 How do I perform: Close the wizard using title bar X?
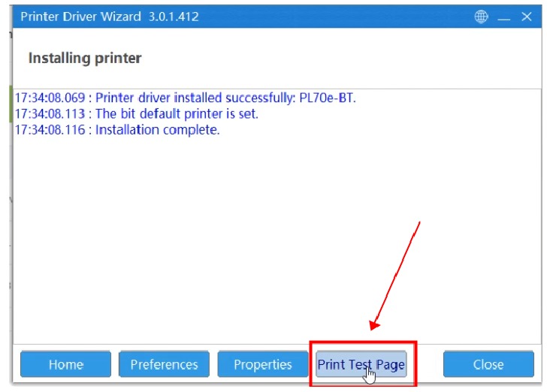(527, 17)
